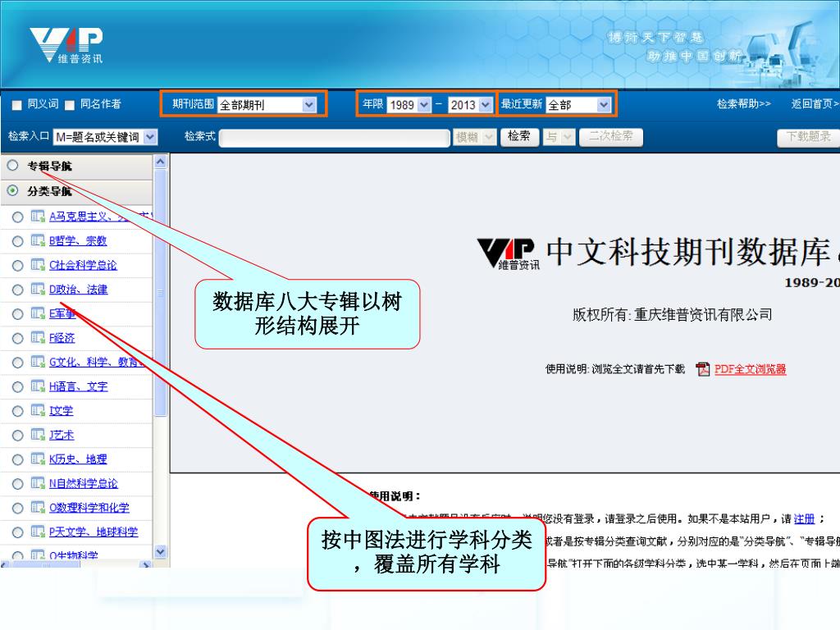Click the book icon beside O数理科学和化学
The width and height of the screenshot is (840, 630).
(x=38, y=507)
